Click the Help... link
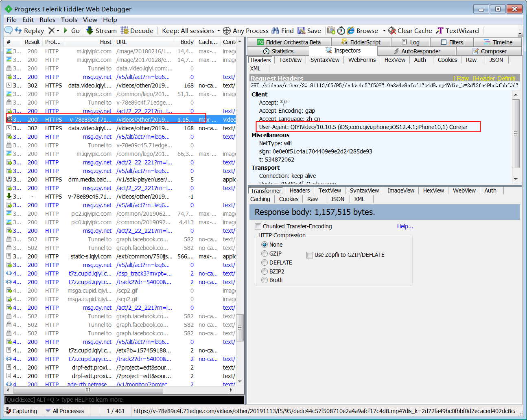 coord(405,226)
